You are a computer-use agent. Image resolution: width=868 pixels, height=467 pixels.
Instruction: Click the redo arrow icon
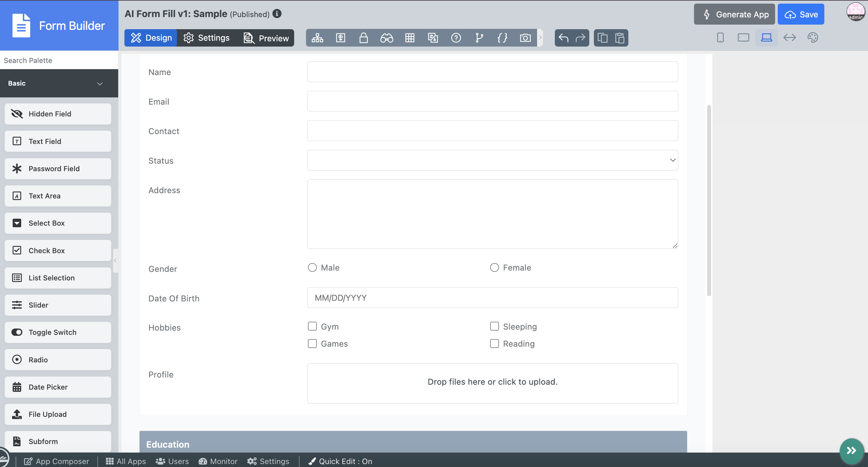click(x=580, y=38)
